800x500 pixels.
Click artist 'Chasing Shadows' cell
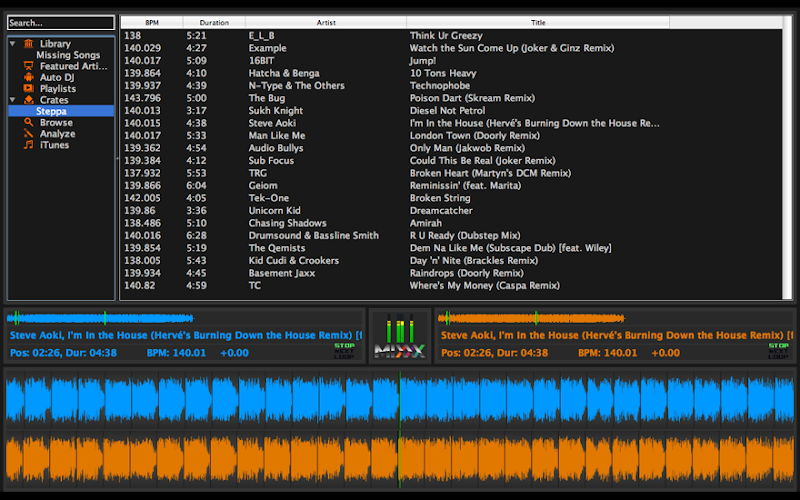tap(287, 223)
